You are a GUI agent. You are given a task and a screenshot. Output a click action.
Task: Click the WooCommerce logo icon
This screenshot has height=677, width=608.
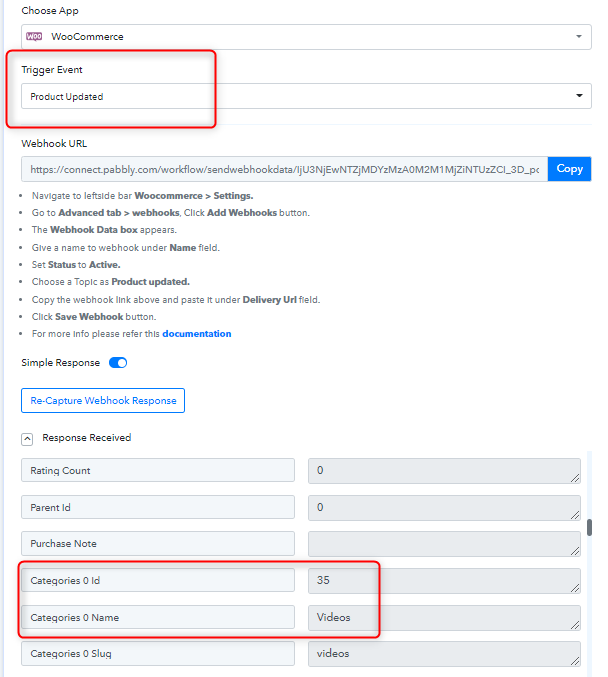[x=33, y=36]
